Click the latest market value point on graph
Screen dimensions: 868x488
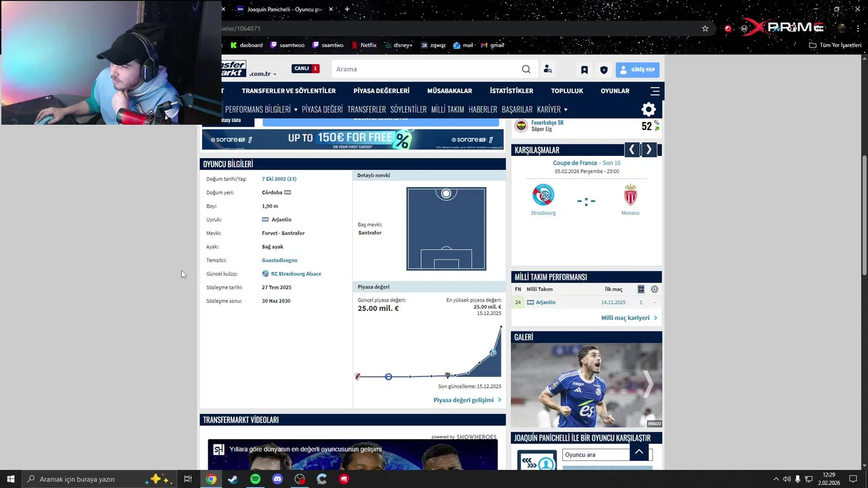click(x=501, y=327)
